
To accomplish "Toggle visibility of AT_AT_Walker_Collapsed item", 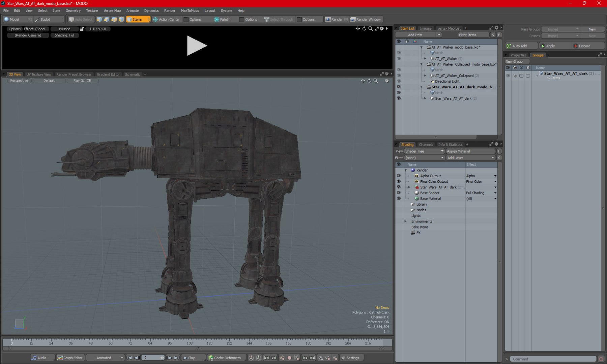I will click(399, 76).
